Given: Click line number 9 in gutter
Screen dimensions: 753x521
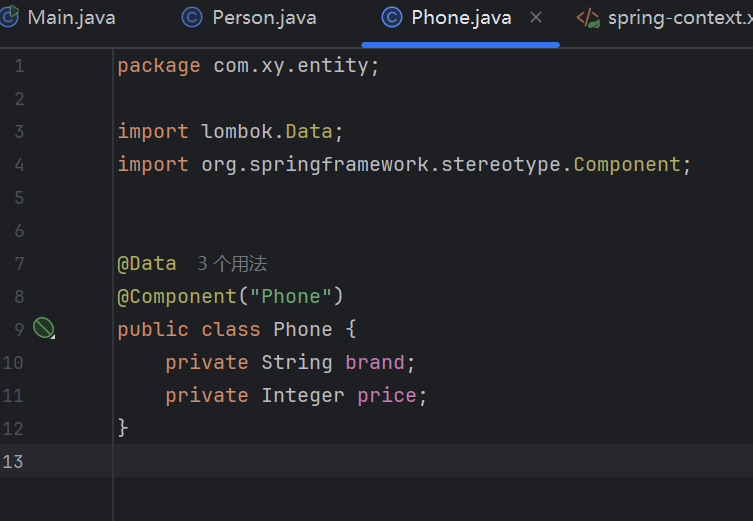Looking at the screenshot, I should (x=19, y=329).
